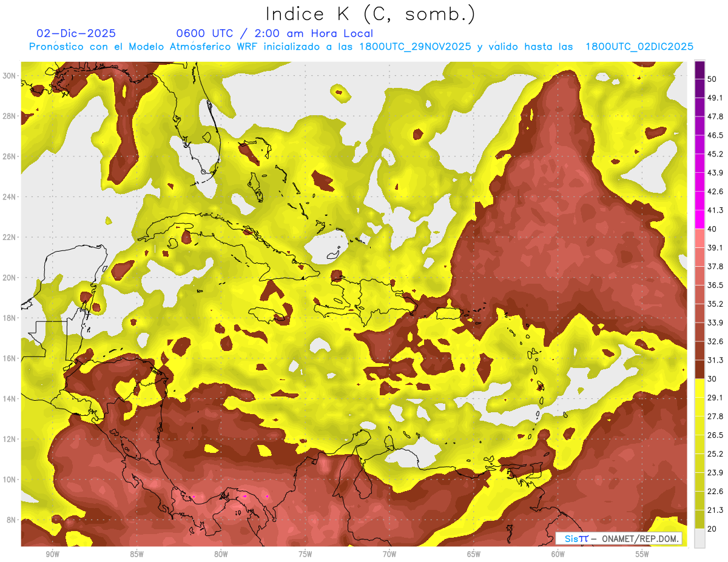Click the color scale value '32.6'
Screen dimensions: 728x562
tap(715, 341)
